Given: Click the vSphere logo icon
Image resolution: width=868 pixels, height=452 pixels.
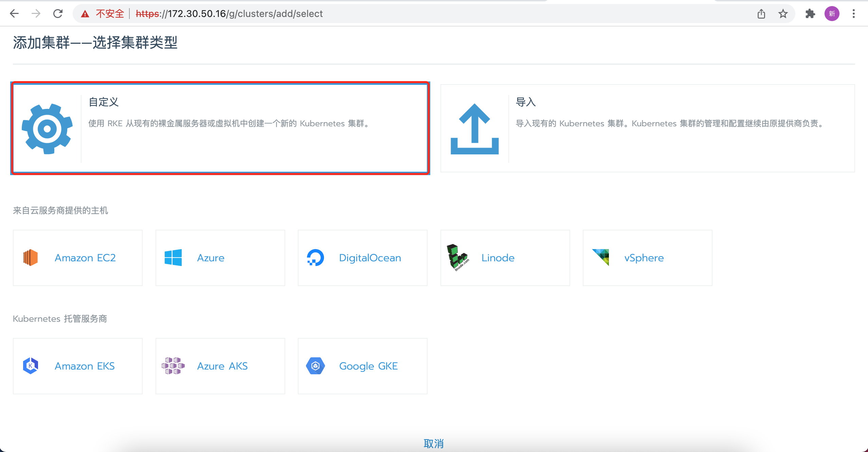Looking at the screenshot, I should click(600, 257).
